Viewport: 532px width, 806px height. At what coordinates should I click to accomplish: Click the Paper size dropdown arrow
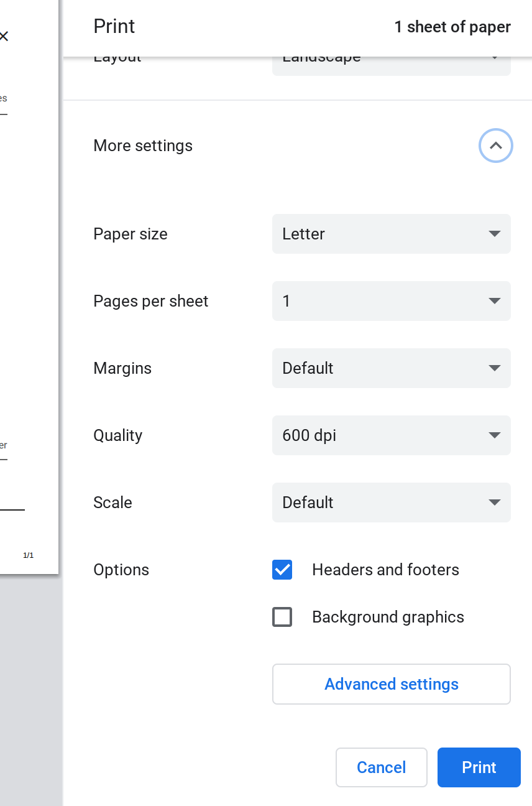pos(494,234)
